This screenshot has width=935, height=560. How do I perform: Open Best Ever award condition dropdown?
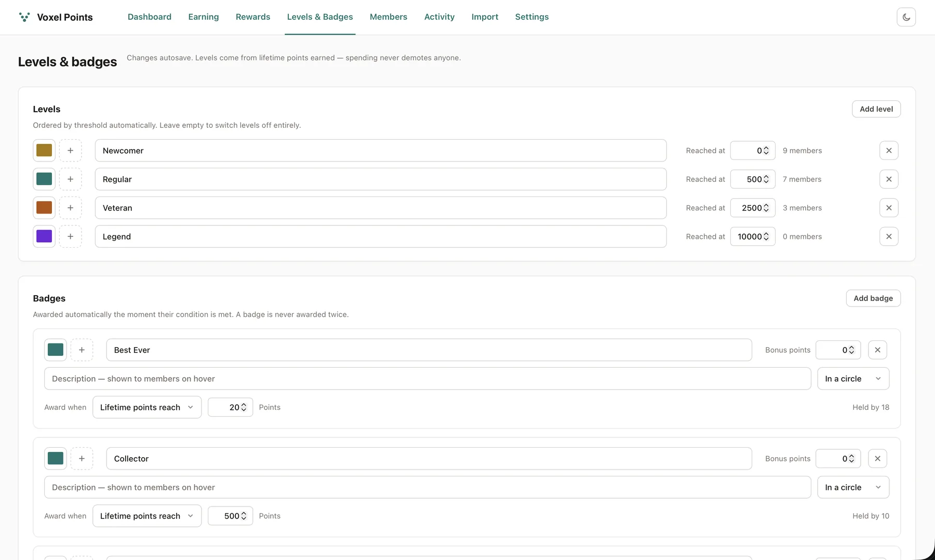click(147, 407)
